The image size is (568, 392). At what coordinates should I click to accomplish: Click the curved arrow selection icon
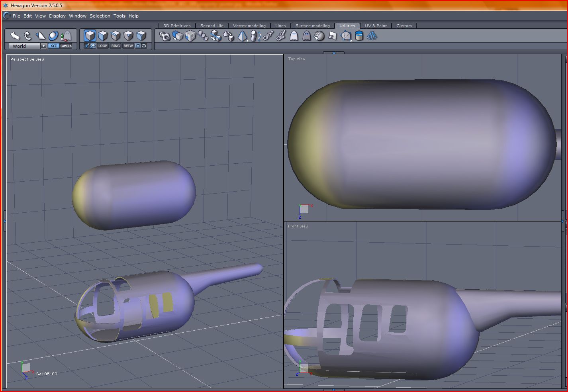tap(93, 46)
